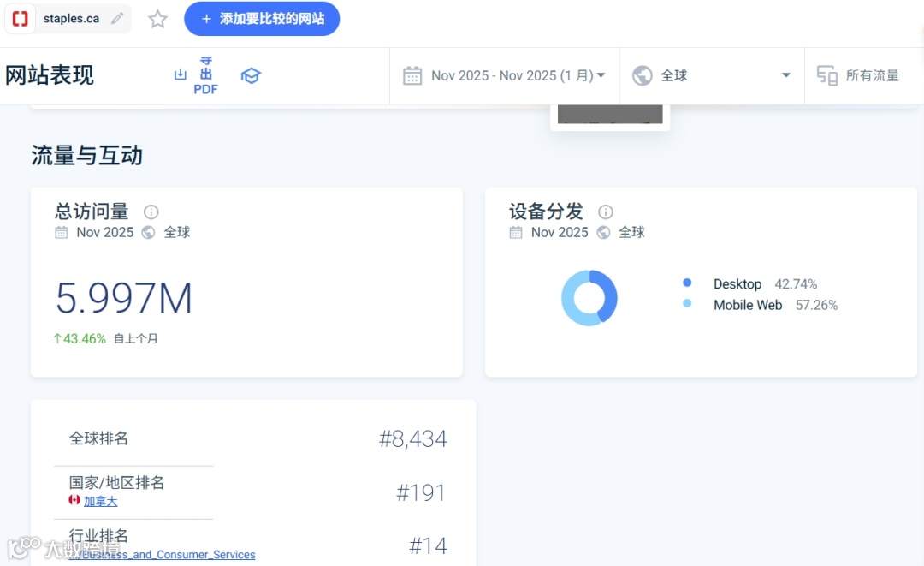Screen dimensions: 924x566
Task: Add a website to compare
Action: [x=262, y=19]
